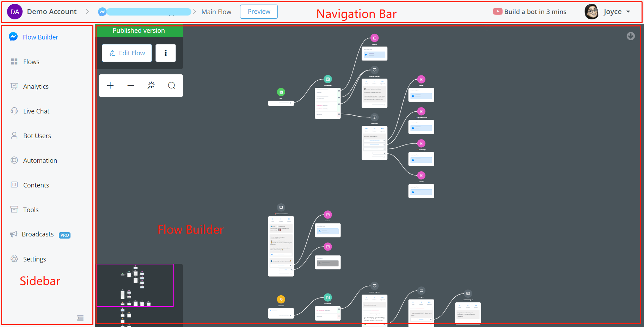Open Build a bot in 3 mins link

[530, 12]
